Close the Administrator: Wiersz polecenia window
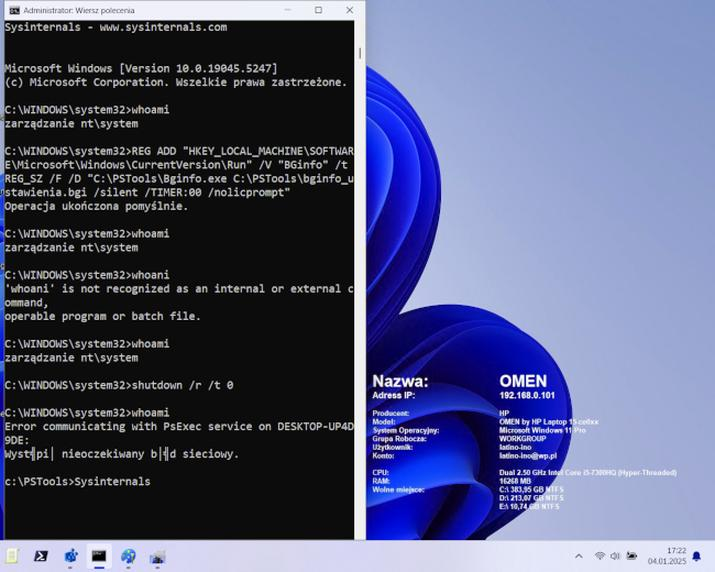Viewport: 715px width, 572px height. [350, 10]
